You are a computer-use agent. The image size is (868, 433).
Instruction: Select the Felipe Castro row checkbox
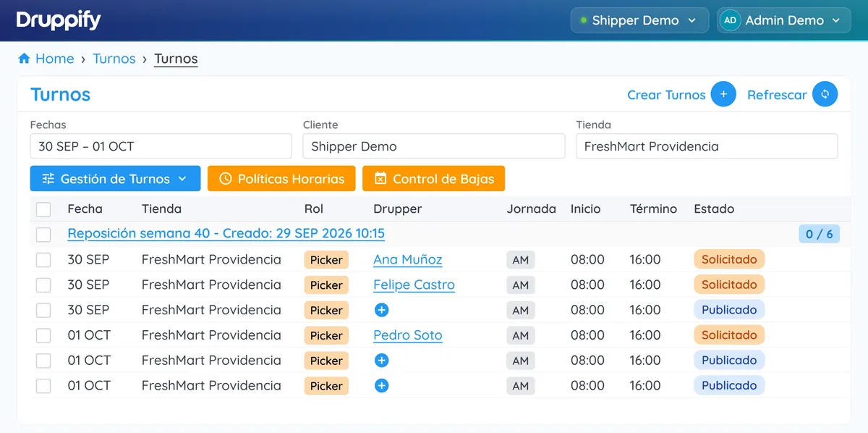(43, 285)
